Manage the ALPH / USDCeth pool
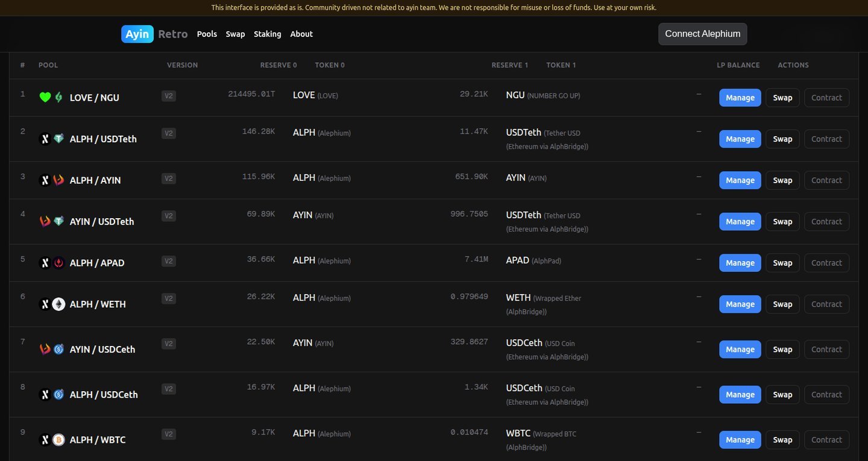868x461 pixels. click(740, 395)
